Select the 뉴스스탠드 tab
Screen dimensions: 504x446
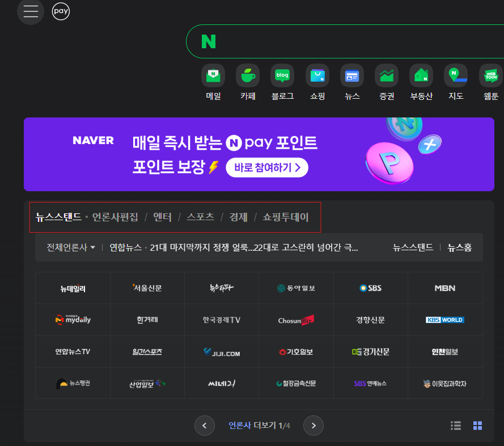point(58,217)
